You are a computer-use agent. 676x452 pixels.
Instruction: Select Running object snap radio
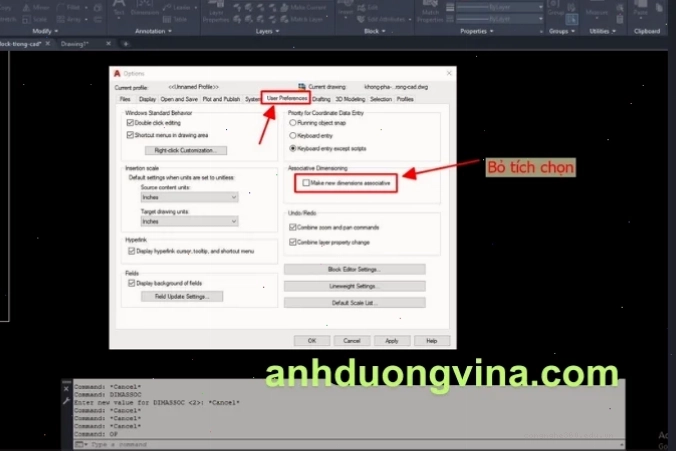point(293,123)
